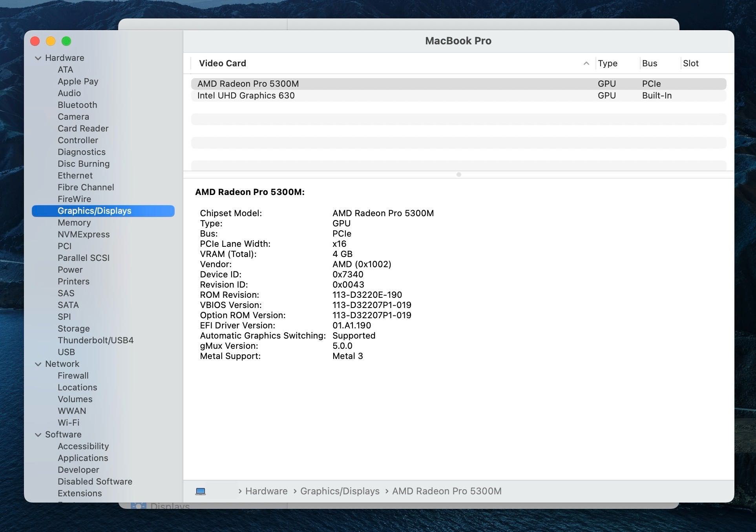The width and height of the screenshot is (756, 532).
Task: Open Memory information
Action: pos(74,222)
